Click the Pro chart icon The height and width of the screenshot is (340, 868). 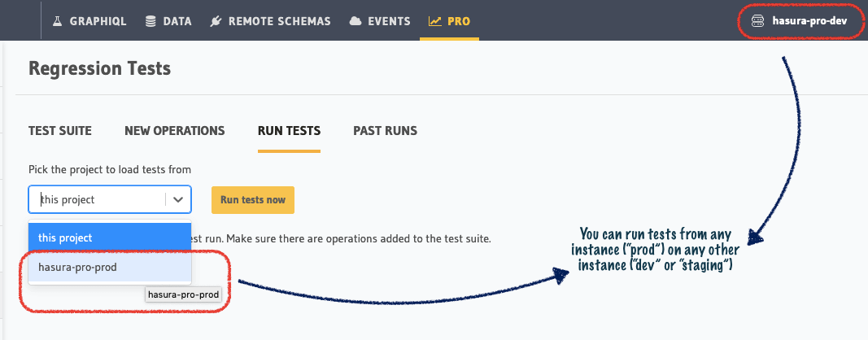pos(435,21)
